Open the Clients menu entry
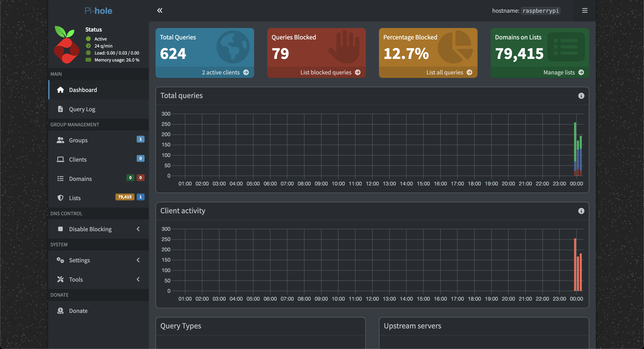The height and width of the screenshot is (349, 644). click(78, 159)
